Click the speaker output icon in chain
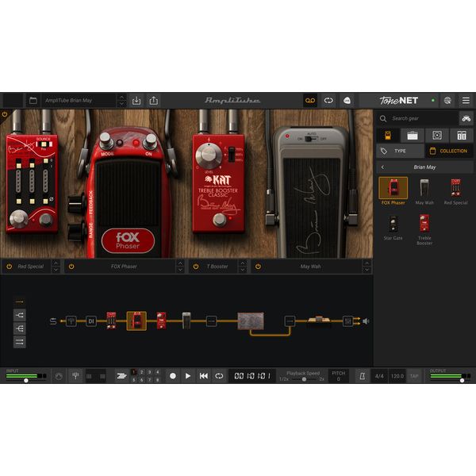This screenshot has height=476, width=476. (x=366, y=321)
